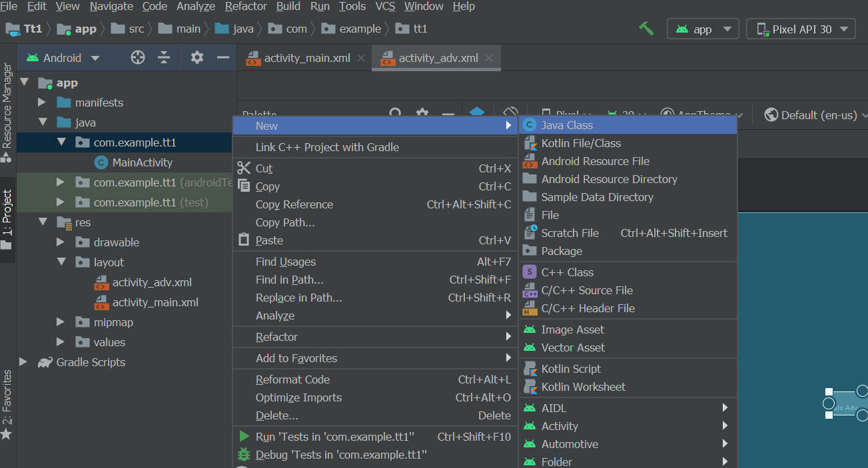Expand the Gradle Scripts node

23,362
